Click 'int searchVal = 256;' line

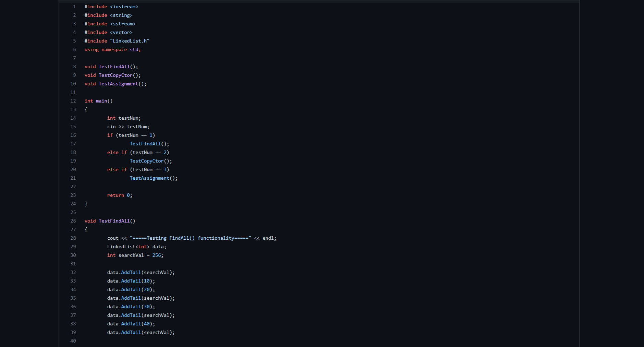tap(135, 255)
